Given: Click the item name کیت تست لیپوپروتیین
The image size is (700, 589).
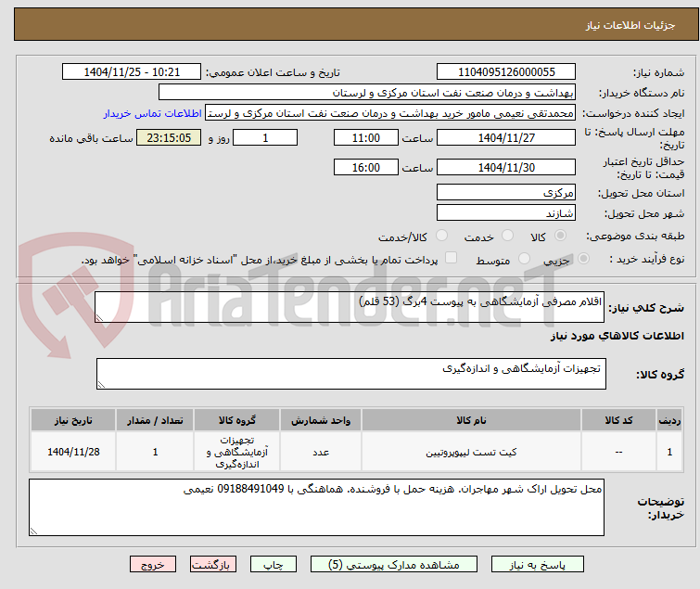Looking at the screenshot, I should click(x=471, y=452).
